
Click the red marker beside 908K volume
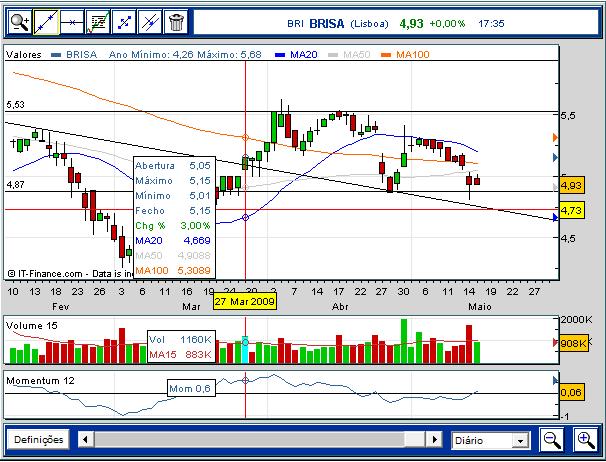coord(555,342)
